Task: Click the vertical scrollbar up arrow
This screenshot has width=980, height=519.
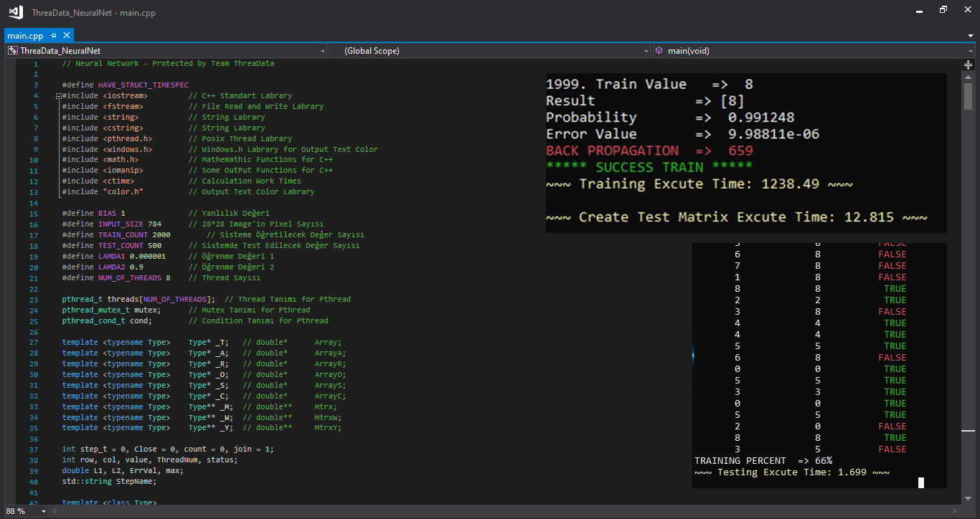Action: click(968, 76)
